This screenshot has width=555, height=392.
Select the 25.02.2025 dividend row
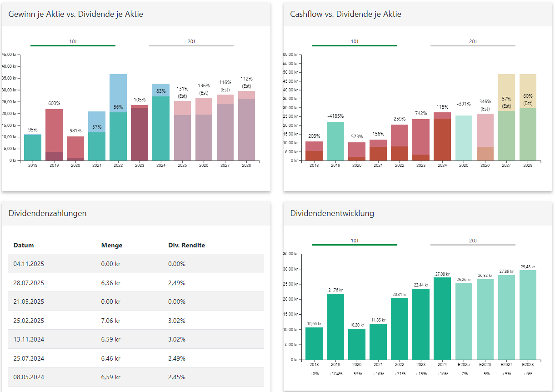pyautogui.click(x=136, y=321)
